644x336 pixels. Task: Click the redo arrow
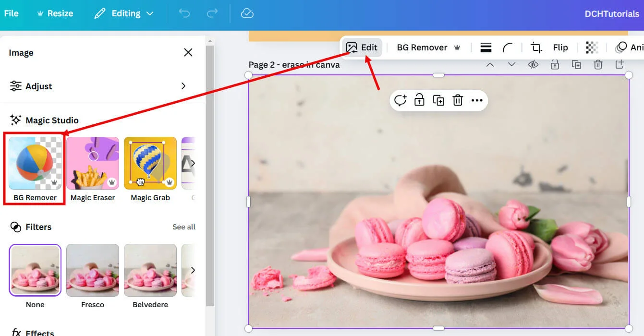tap(212, 13)
